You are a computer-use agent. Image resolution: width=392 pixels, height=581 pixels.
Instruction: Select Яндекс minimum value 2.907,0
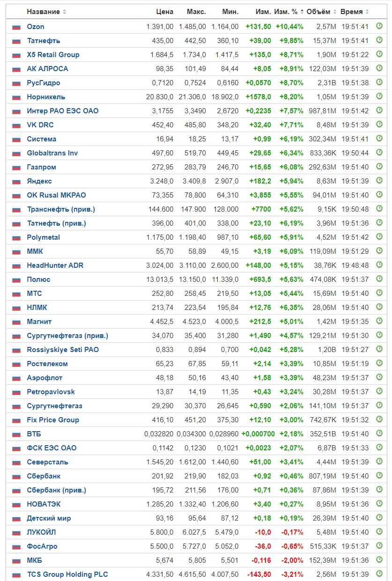pyautogui.click(x=226, y=181)
